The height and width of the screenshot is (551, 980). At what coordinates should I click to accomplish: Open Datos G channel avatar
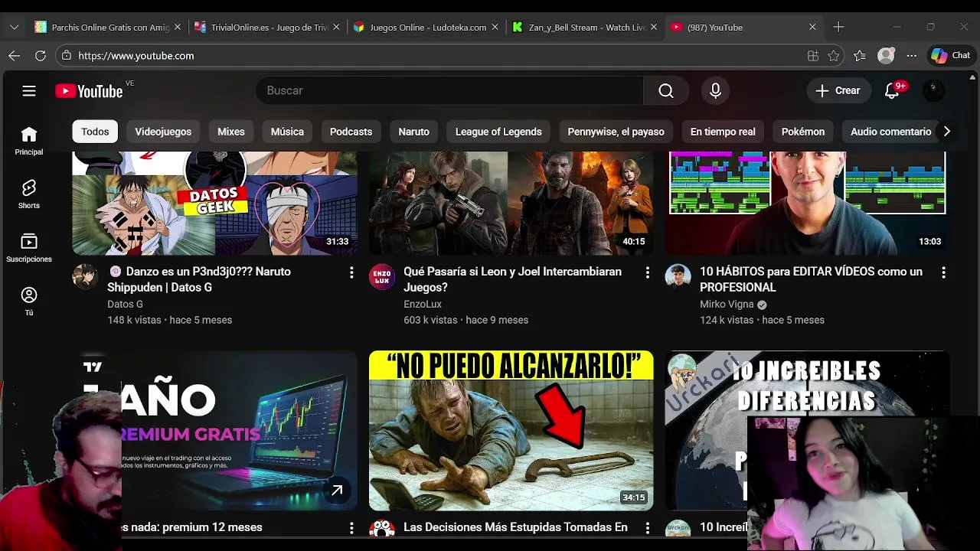click(x=85, y=277)
